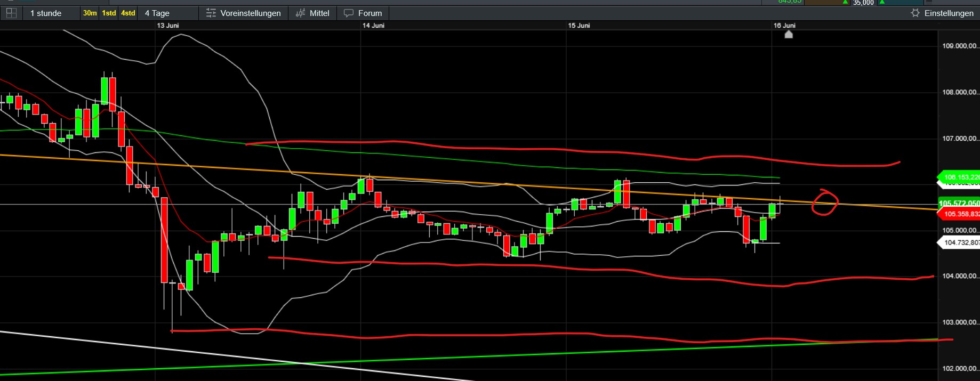Click the white 104.732,80 price label

tap(959, 242)
